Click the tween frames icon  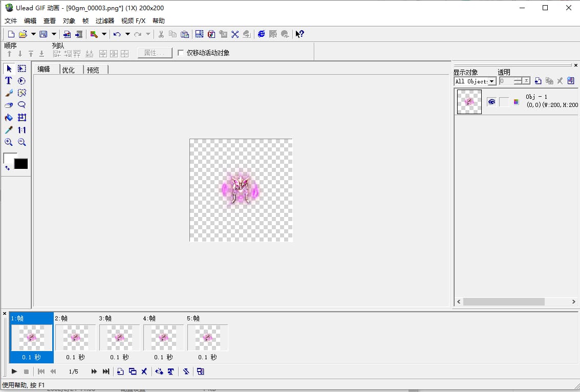point(159,372)
